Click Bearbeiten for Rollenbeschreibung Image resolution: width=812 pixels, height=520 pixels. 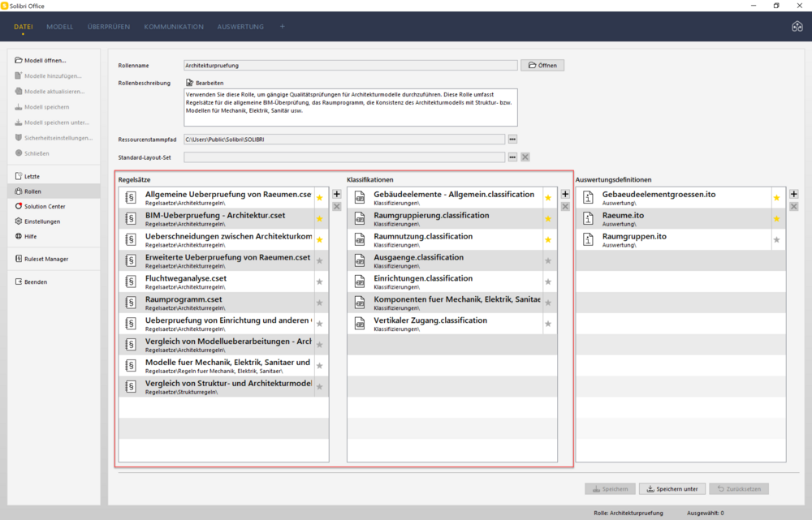(205, 83)
